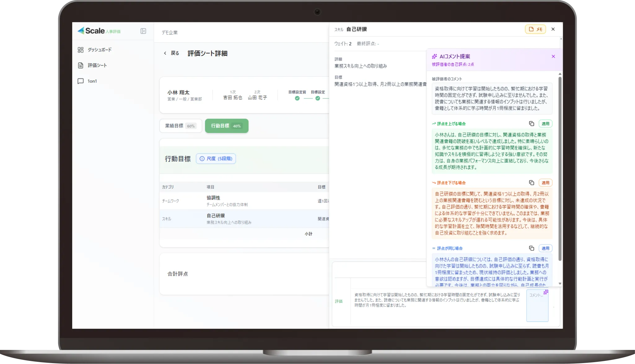Copy the 評点を下げる場合 suggestion text
The height and width of the screenshot is (364, 635).
tap(532, 183)
